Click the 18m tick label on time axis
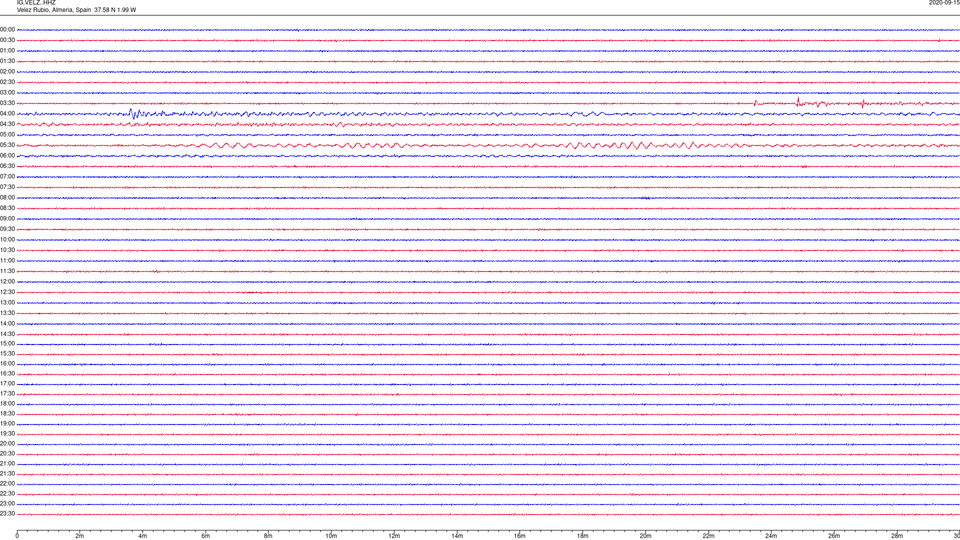 point(583,536)
